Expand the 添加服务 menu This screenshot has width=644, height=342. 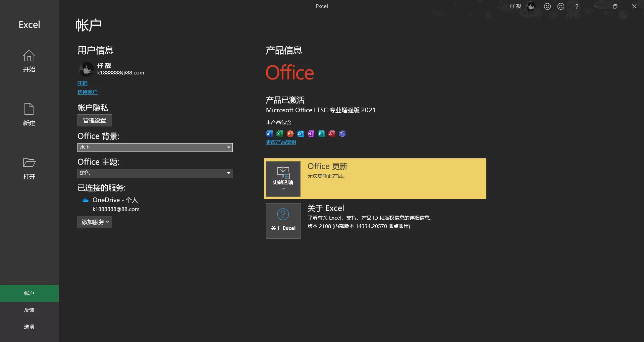94,222
